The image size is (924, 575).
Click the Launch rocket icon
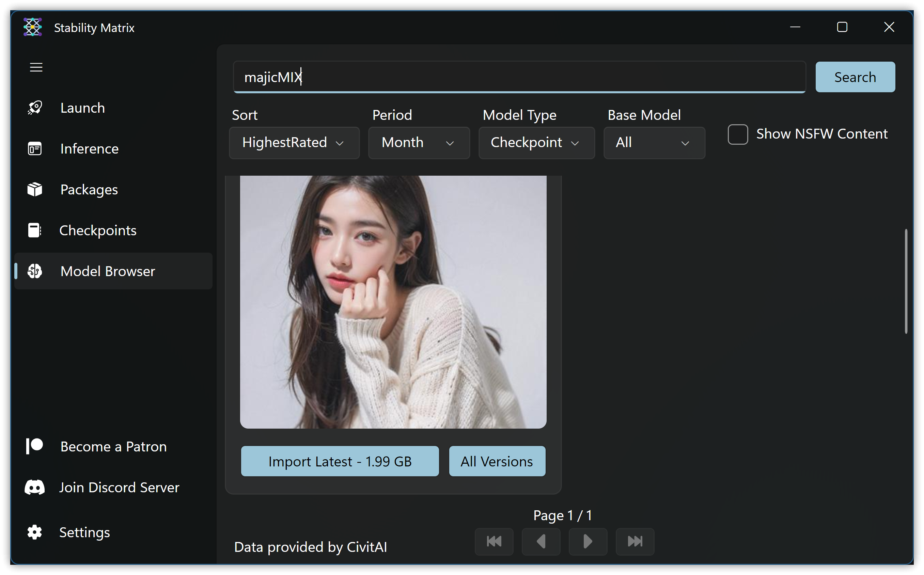(x=35, y=108)
